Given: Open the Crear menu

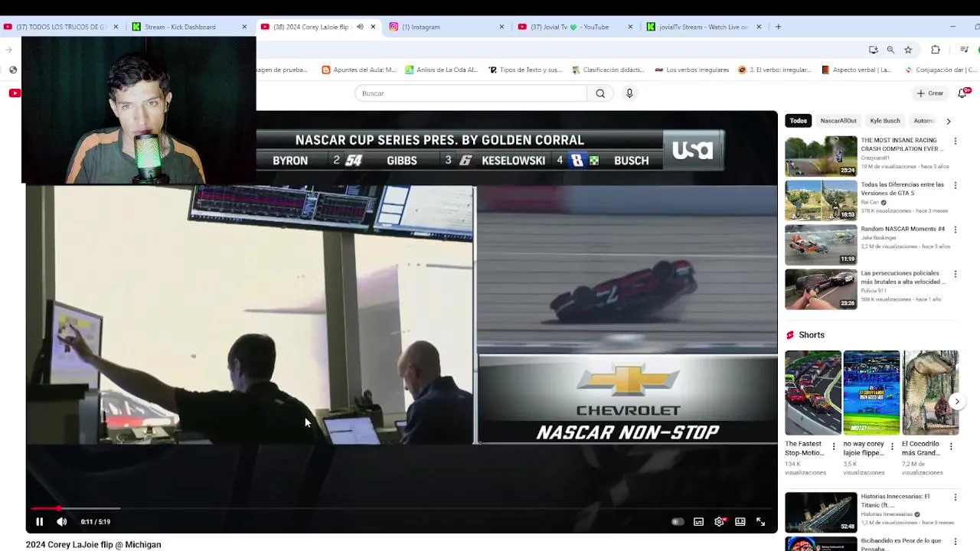Looking at the screenshot, I should click(x=930, y=93).
